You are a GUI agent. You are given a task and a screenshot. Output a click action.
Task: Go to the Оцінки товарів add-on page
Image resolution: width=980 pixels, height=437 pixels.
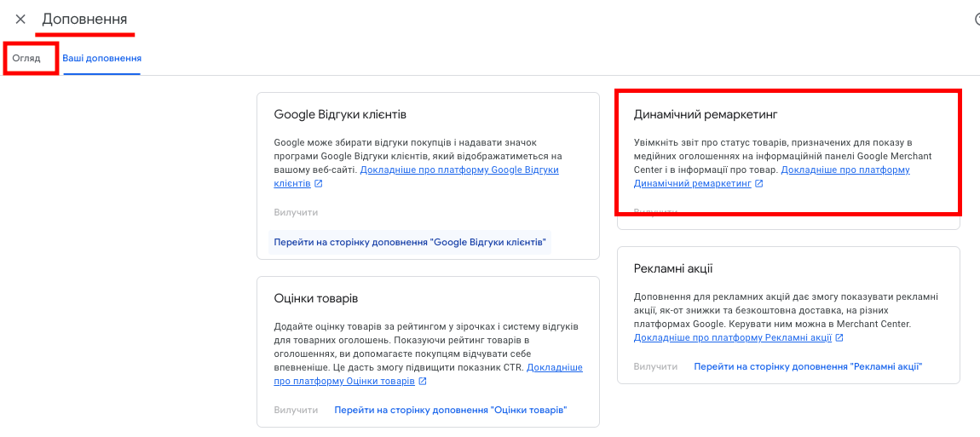[x=451, y=410]
